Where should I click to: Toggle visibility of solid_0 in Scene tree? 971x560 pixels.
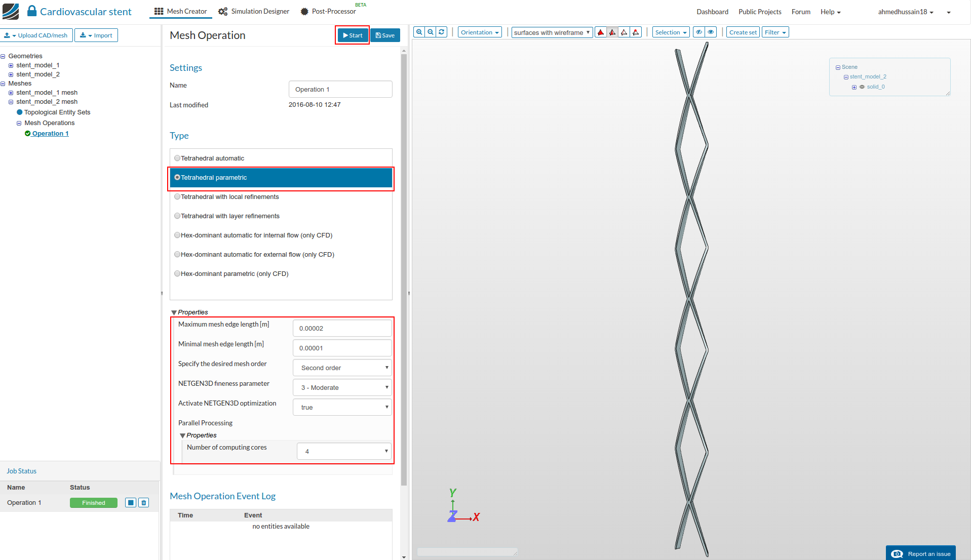tap(862, 87)
